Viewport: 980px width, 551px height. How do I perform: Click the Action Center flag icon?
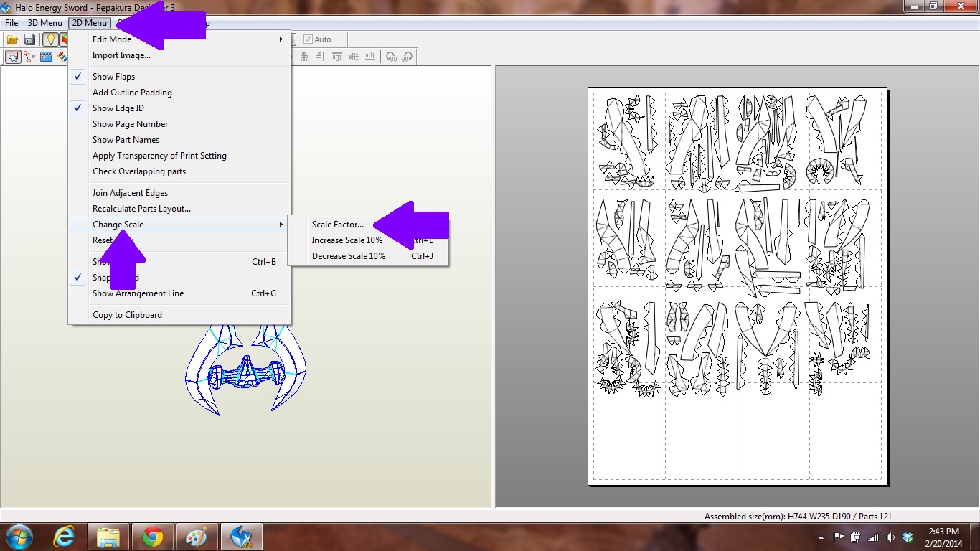tap(838, 537)
